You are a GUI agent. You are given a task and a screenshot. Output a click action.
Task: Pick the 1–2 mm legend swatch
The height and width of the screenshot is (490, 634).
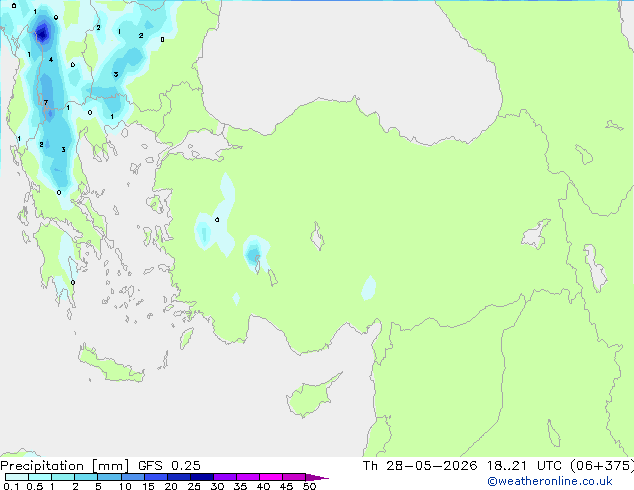point(63,477)
